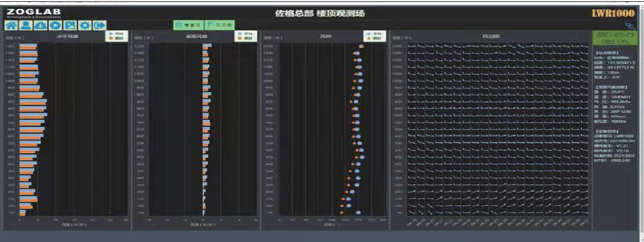The image size is (644, 242).
Task: Switch to the first green view tab
Action: (187, 25)
